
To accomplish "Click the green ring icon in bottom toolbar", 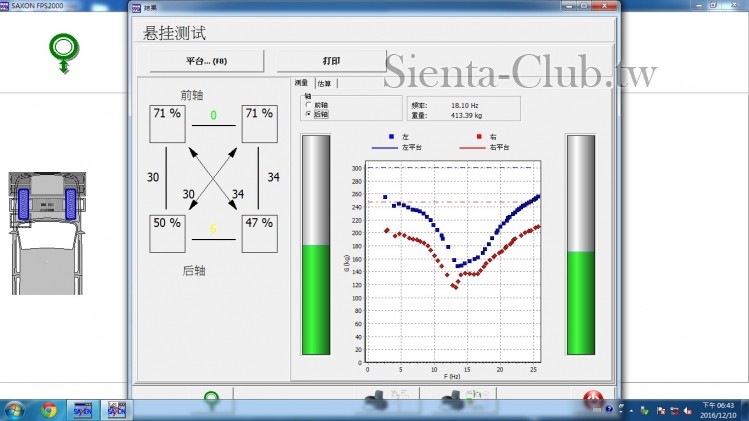I will click(x=212, y=400).
